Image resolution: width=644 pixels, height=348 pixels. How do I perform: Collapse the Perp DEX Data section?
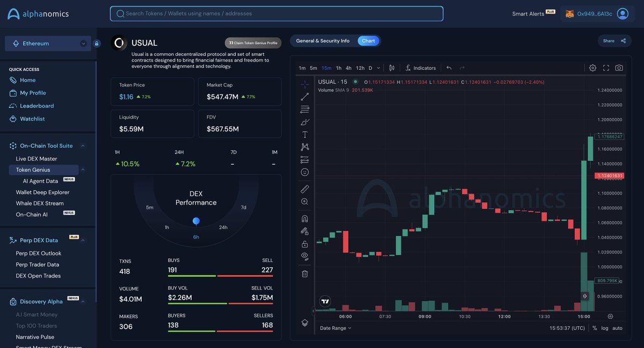tap(83, 240)
